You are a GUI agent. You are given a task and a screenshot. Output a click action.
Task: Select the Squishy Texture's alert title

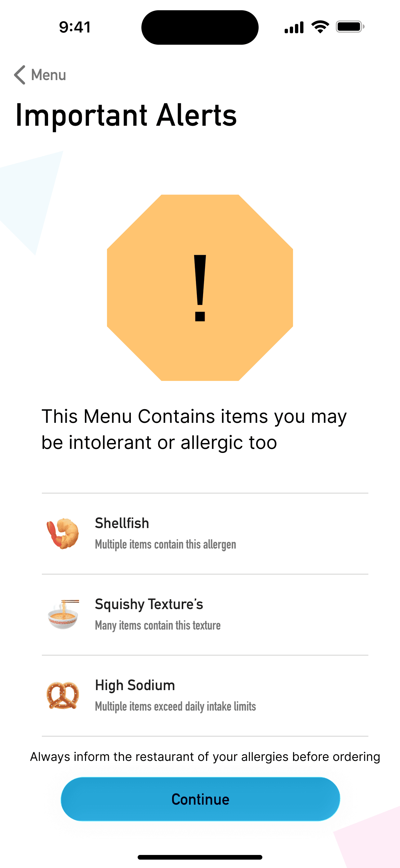pos(149,604)
